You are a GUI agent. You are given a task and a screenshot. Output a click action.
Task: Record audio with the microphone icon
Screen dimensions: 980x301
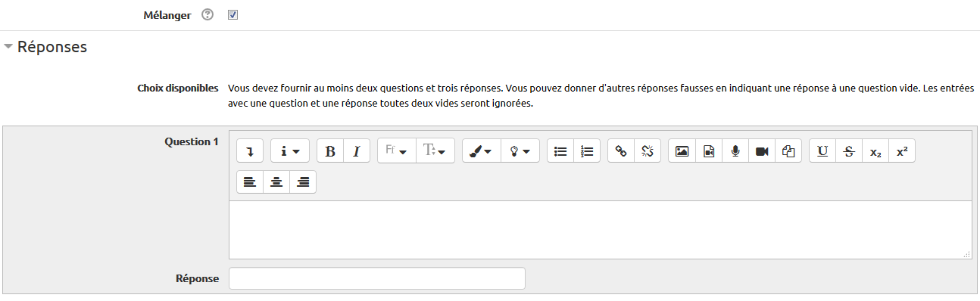pyautogui.click(x=735, y=151)
